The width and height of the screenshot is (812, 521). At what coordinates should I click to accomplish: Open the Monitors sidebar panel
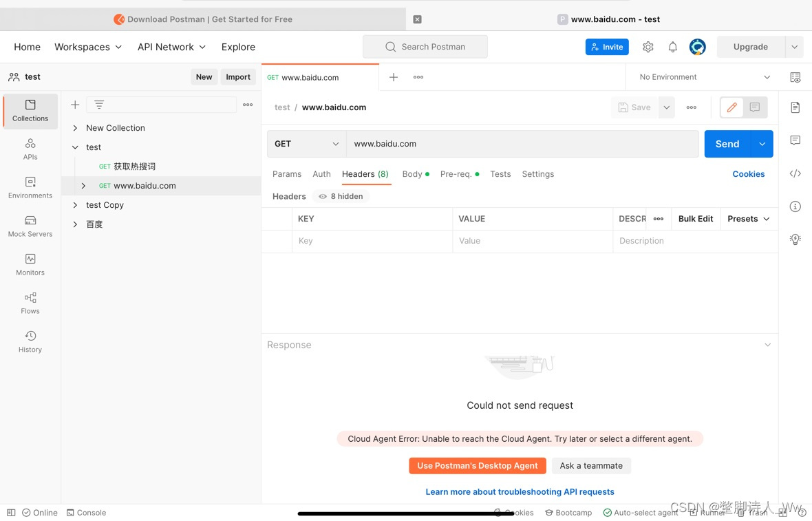30,265
